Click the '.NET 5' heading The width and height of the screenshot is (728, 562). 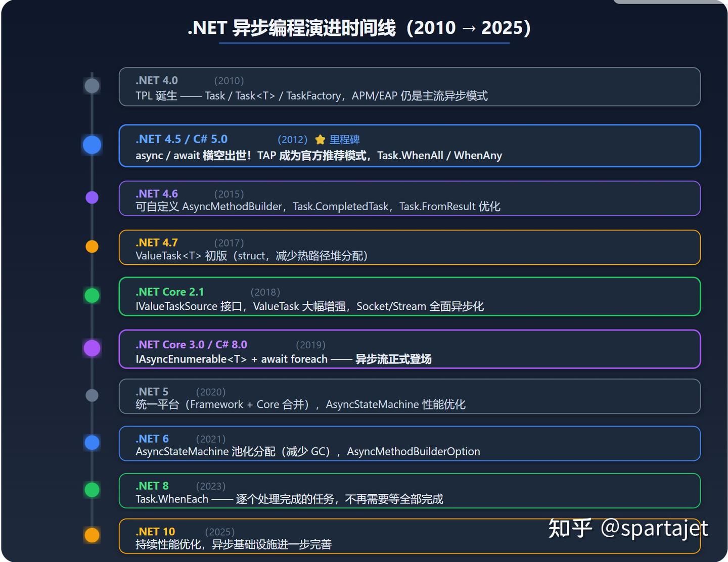[152, 392]
